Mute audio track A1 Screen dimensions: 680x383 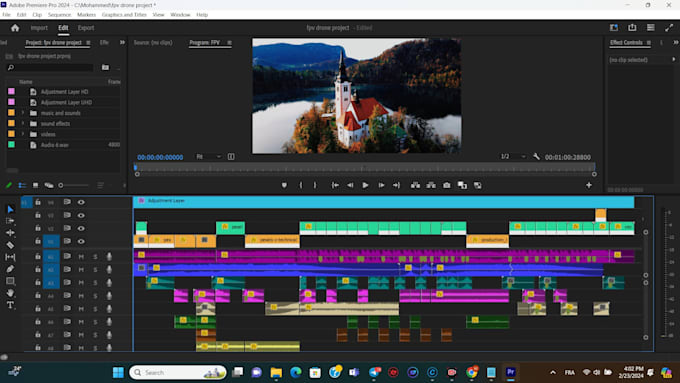81,257
